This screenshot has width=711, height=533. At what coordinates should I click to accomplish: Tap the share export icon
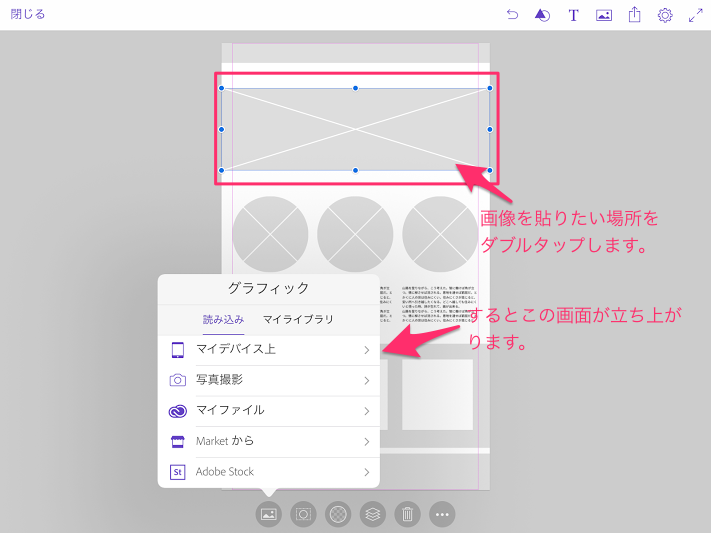[634, 15]
